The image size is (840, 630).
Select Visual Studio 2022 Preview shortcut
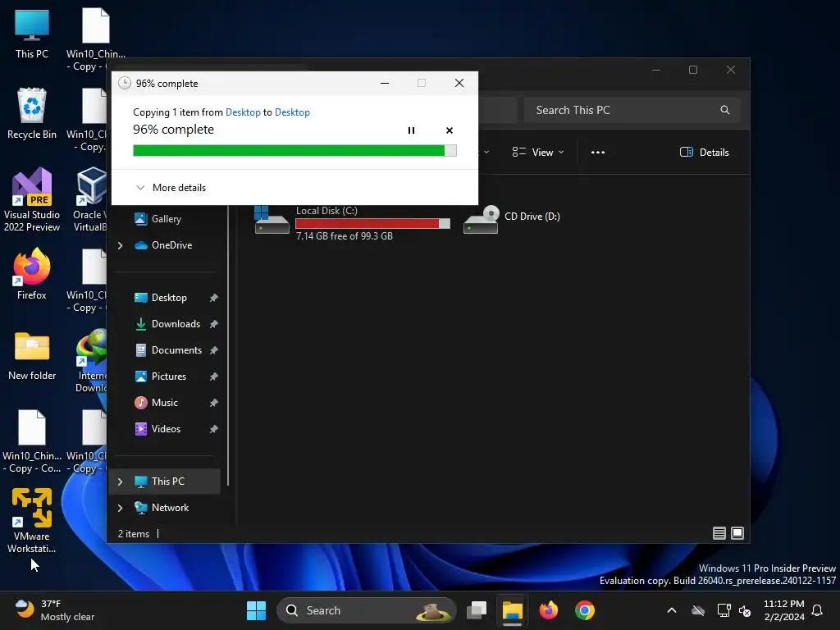pyautogui.click(x=32, y=199)
